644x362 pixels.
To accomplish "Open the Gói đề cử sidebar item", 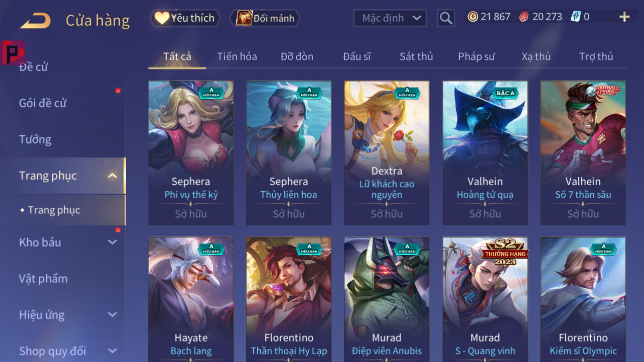I will point(43,103).
